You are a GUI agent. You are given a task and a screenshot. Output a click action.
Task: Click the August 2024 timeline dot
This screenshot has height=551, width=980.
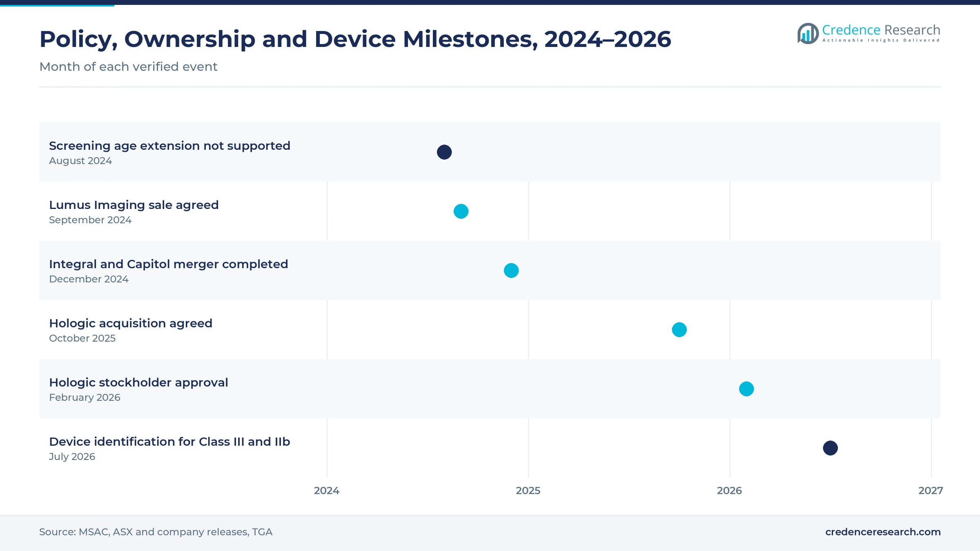click(444, 152)
